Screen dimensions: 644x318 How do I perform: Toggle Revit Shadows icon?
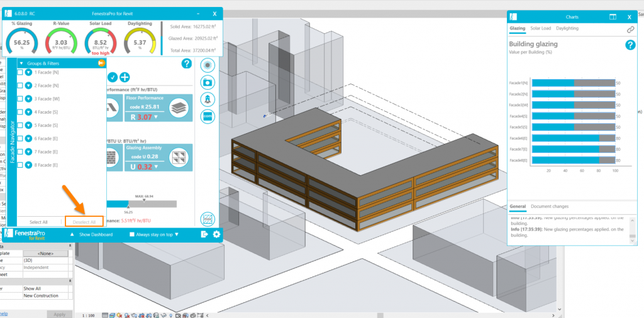click(126, 315)
